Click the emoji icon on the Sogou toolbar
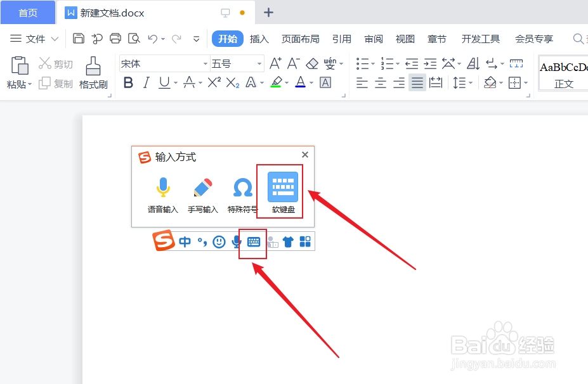The height and width of the screenshot is (384, 588). [x=218, y=241]
